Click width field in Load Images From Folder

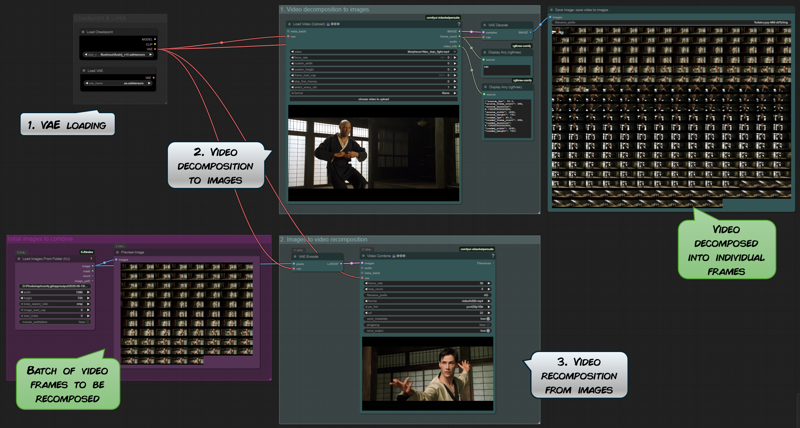point(55,292)
